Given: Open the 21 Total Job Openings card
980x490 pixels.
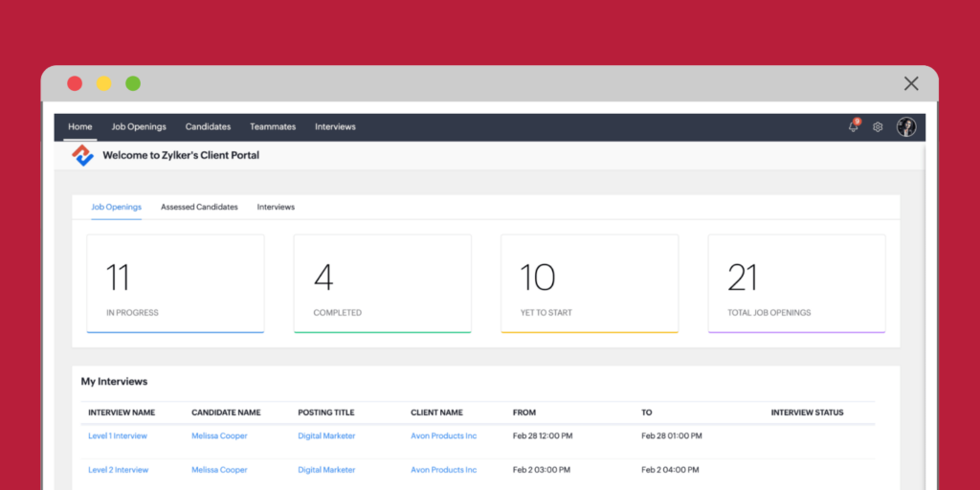Looking at the screenshot, I should click(797, 283).
